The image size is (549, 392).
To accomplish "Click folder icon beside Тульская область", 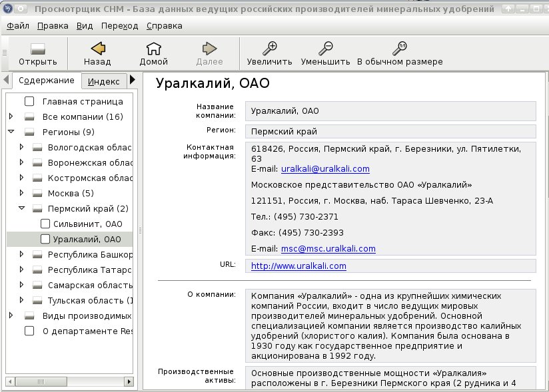I will 37,300.
